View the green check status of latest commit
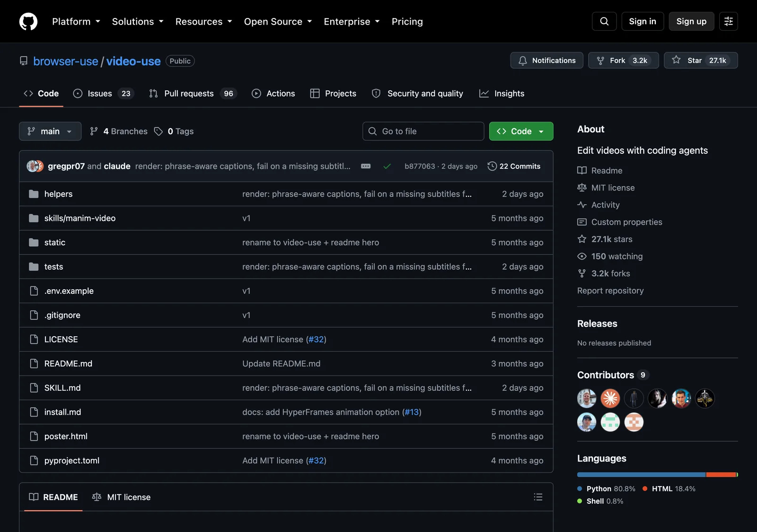757x532 pixels. tap(387, 166)
